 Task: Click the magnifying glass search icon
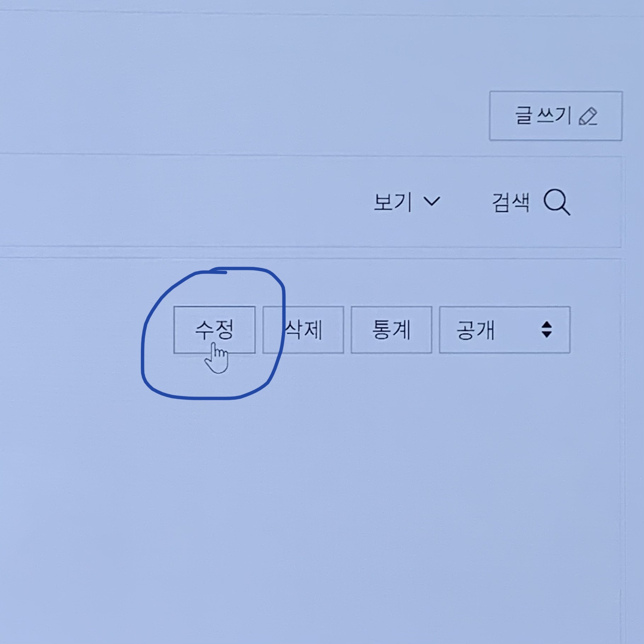click(557, 202)
